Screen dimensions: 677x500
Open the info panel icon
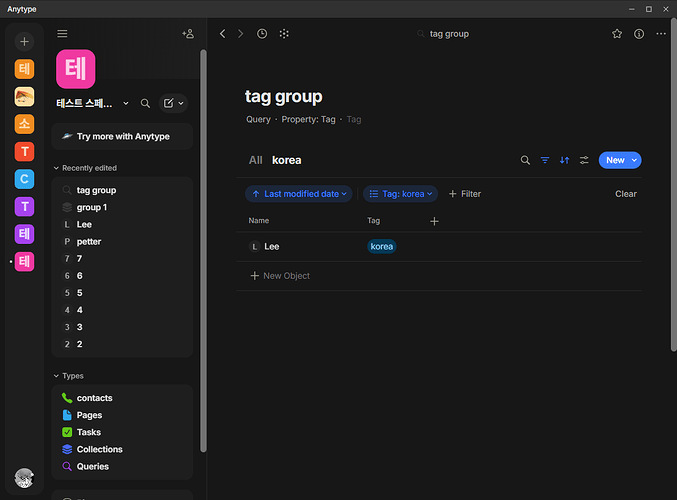click(639, 34)
